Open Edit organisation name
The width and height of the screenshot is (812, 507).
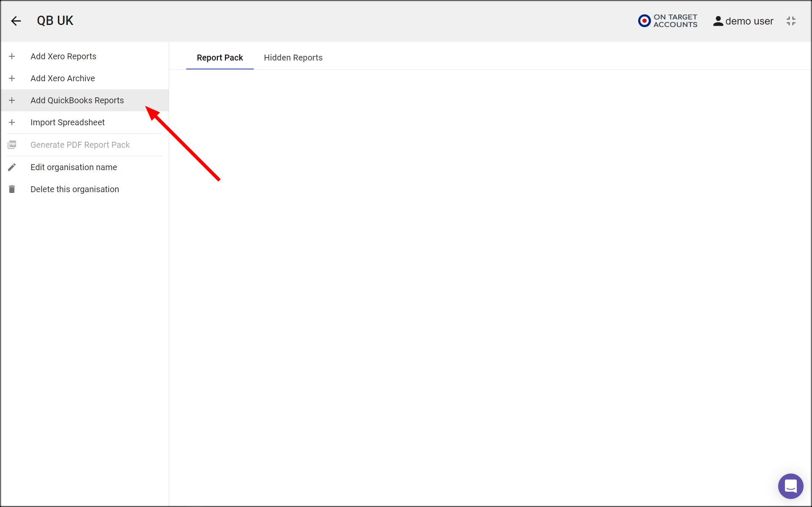point(85,167)
